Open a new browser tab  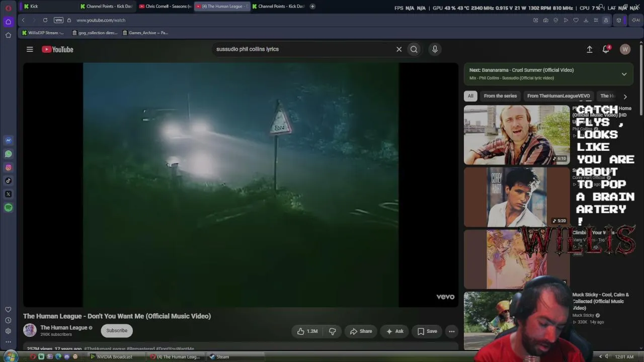[312, 6]
